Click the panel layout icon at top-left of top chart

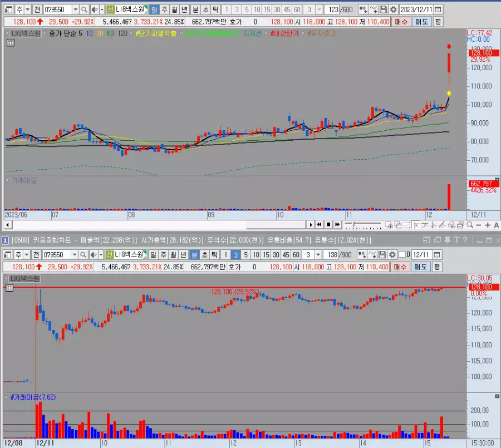(x=9, y=9)
